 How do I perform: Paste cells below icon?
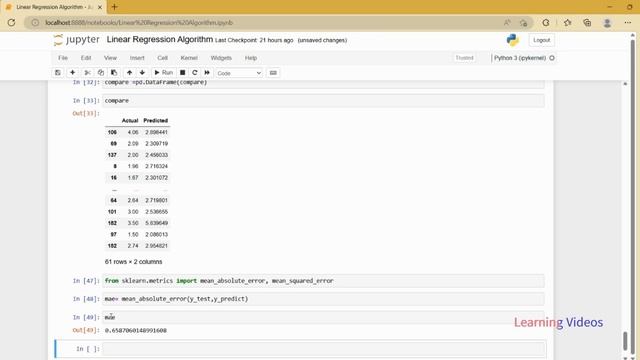tap(114, 73)
